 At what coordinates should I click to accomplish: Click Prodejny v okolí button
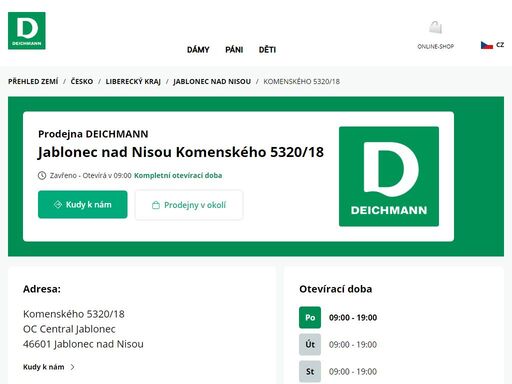point(189,205)
